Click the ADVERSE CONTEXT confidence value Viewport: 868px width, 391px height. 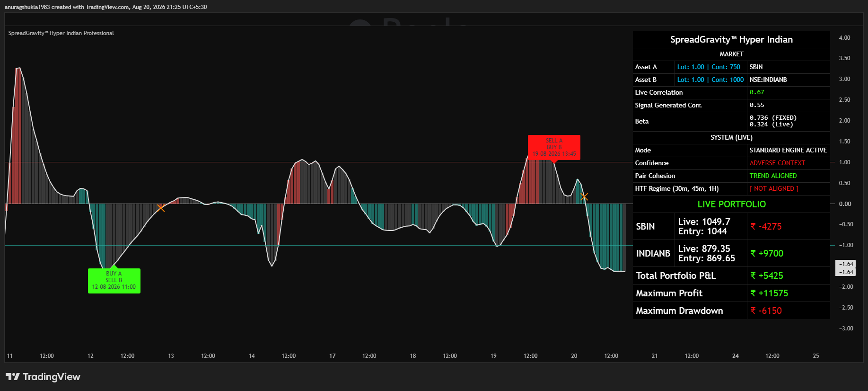coord(777,163)
